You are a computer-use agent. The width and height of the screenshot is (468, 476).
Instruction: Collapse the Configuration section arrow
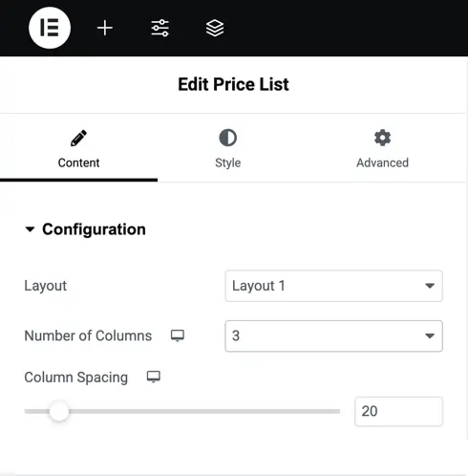30,229
